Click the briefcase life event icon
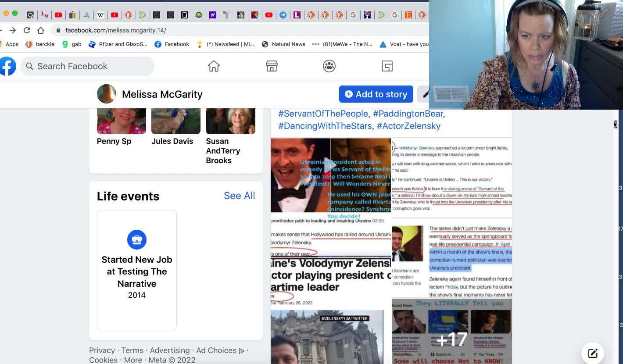Image resolution: width=623 pixels, height=364 pixels. [x=137, y=239]
